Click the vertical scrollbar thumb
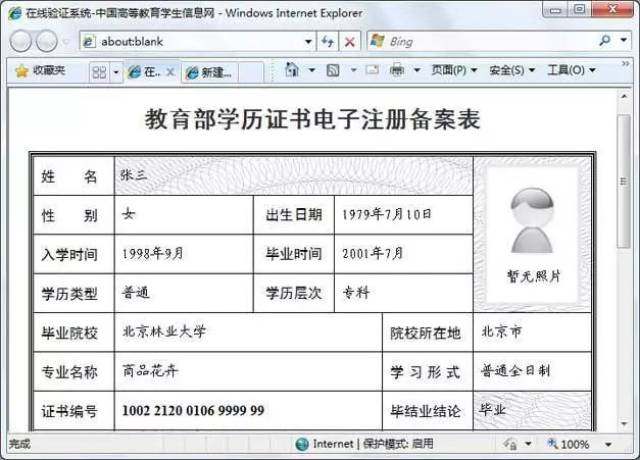Screen dimensions: 640x460 pos(624,181)
